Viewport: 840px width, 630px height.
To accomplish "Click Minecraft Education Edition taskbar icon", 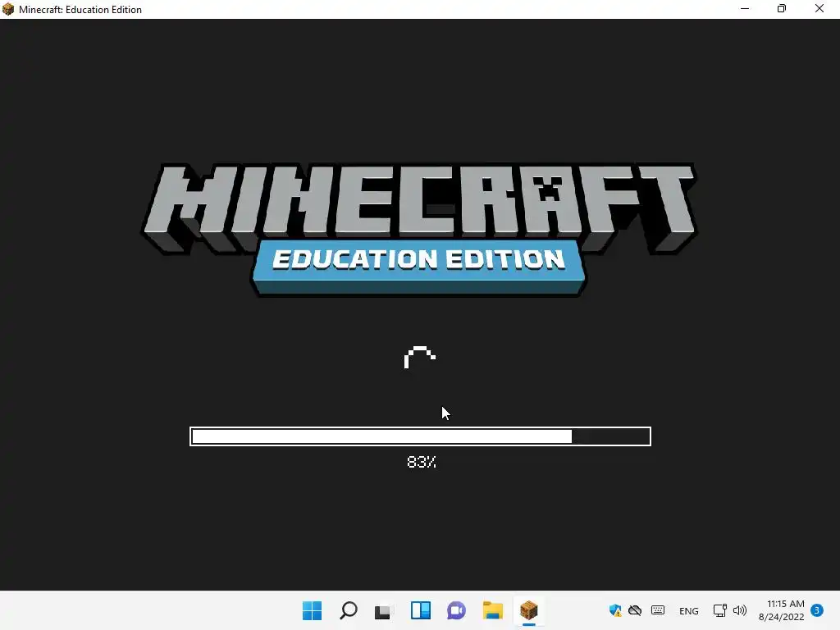I will tap(529, 610).
